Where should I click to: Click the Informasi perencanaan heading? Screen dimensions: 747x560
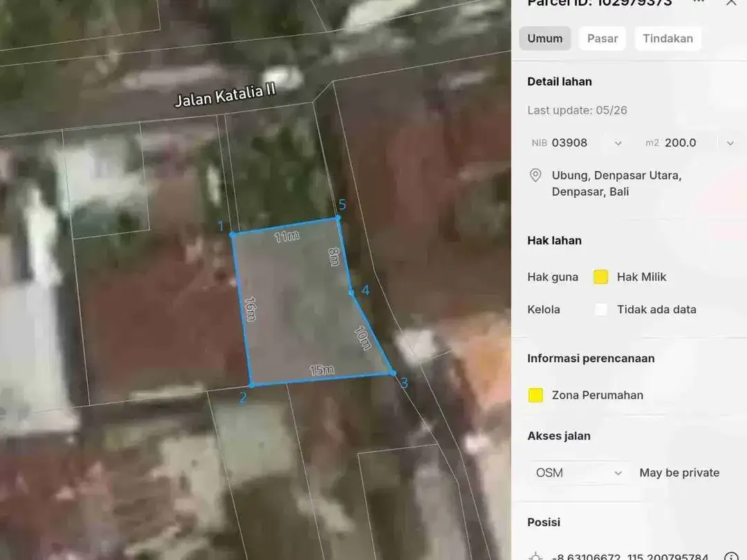pyautogui.click(x=591, y=358)
